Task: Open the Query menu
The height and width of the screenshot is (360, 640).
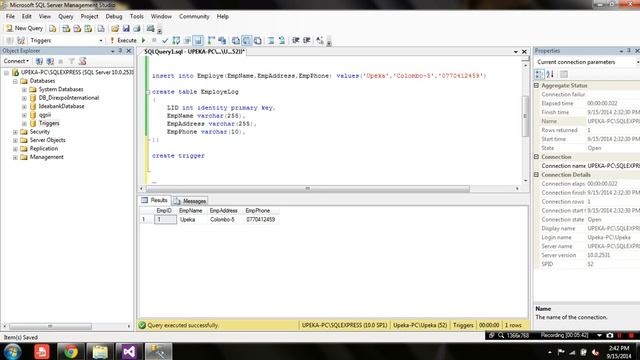Action: (x=65, y=16)
